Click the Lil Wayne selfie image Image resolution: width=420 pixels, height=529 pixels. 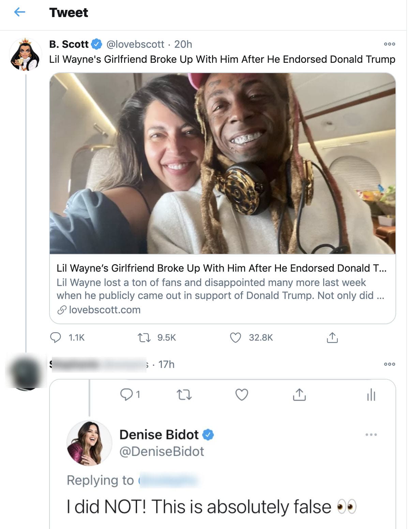pos(223,164)
